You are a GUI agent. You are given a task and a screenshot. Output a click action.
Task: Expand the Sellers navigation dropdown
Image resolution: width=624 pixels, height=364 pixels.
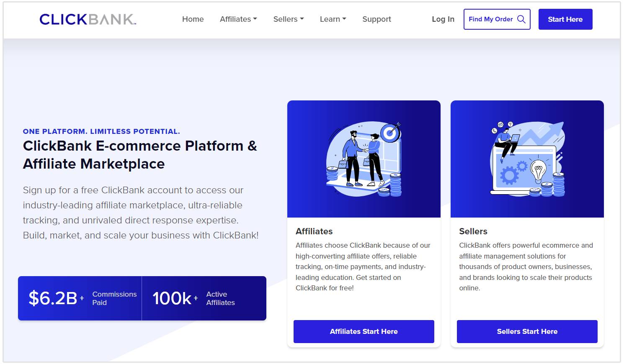288,19
